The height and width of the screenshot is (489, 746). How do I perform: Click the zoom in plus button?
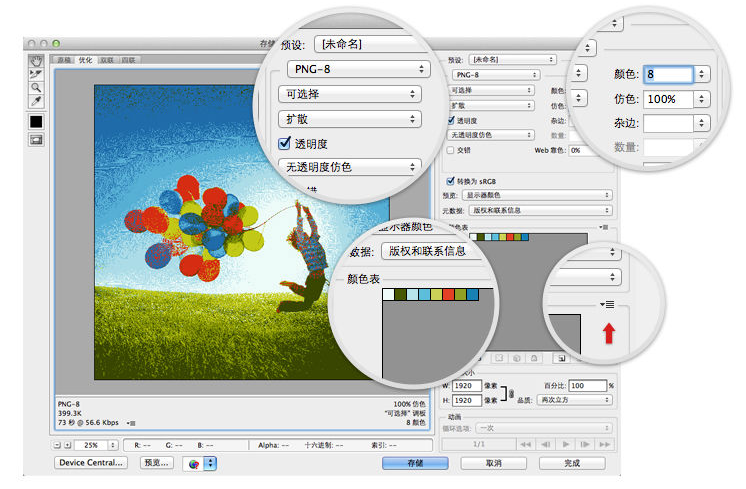coord(68,445)
